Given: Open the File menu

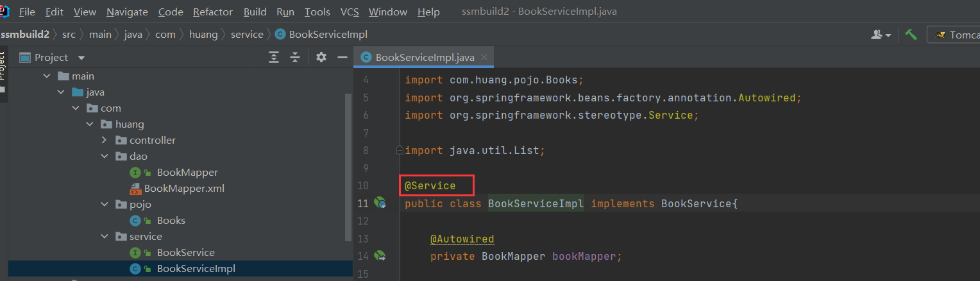Looking at the screenshot, I should pyautogui.click(x=27, y=12).
